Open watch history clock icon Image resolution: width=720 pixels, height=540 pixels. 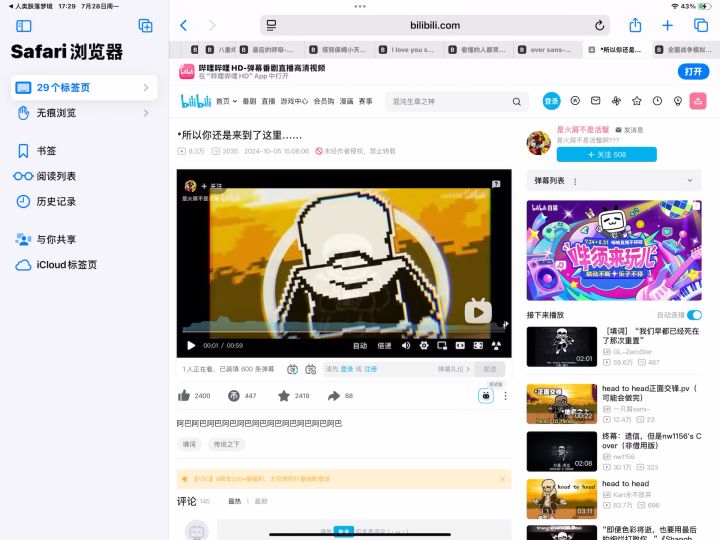click(x=657, y=101)
